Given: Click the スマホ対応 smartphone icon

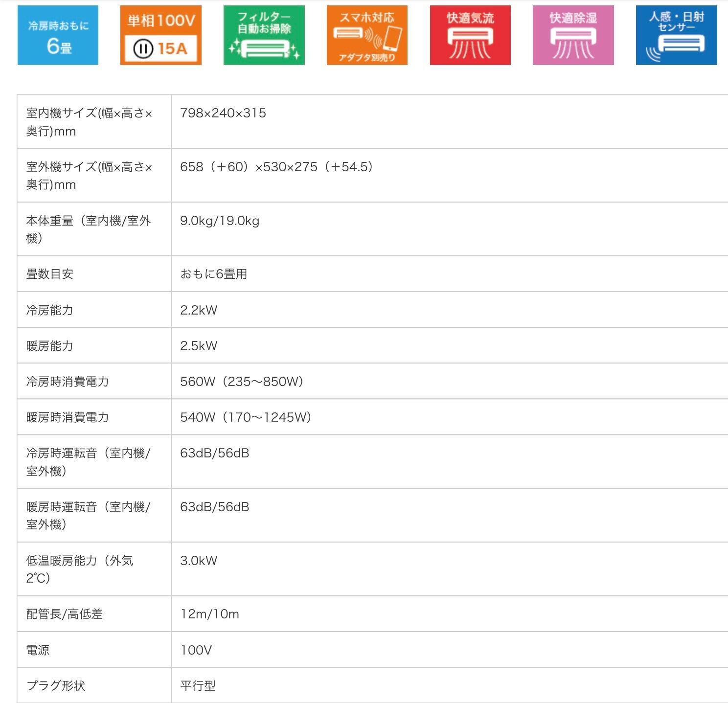Looking at the screenshot, I should pos(367,35).
